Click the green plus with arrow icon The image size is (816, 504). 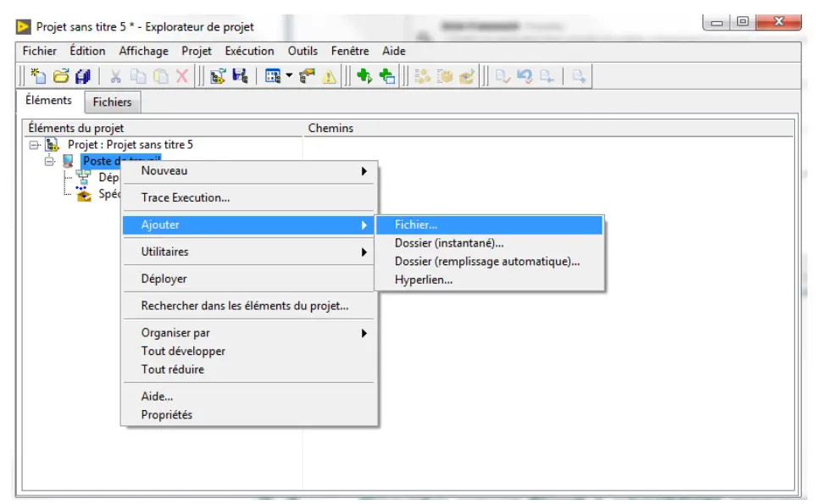(x=364, y=76)
